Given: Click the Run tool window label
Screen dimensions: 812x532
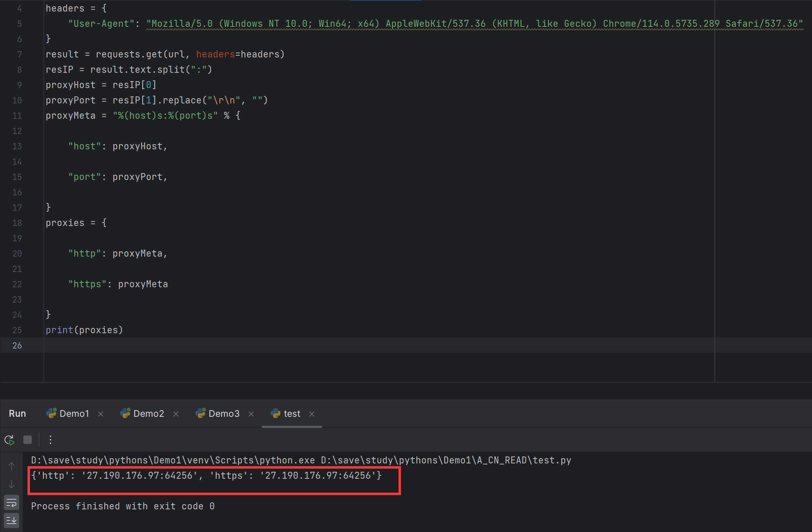Looking at the screenshot, I should [17, 414].
